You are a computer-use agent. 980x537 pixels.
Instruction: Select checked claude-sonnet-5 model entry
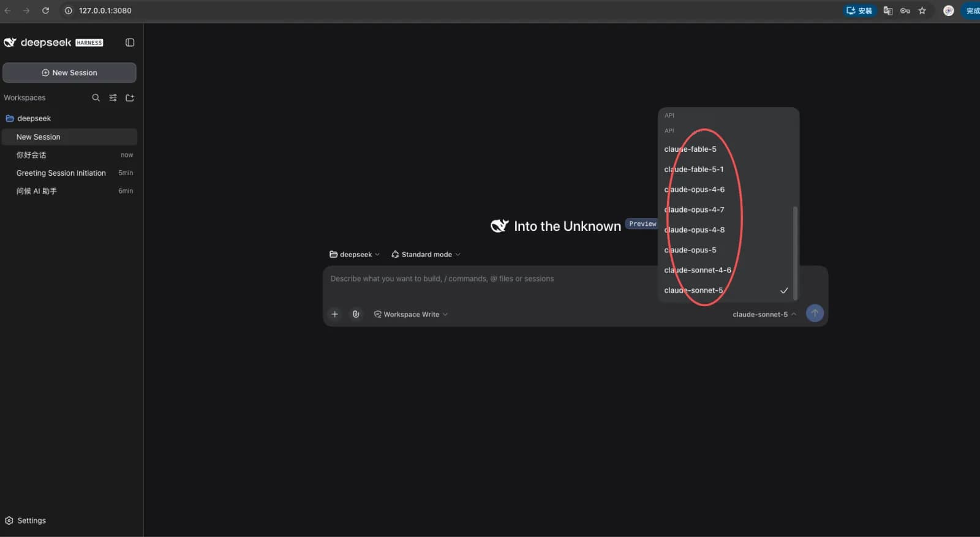tap(726, 290)
